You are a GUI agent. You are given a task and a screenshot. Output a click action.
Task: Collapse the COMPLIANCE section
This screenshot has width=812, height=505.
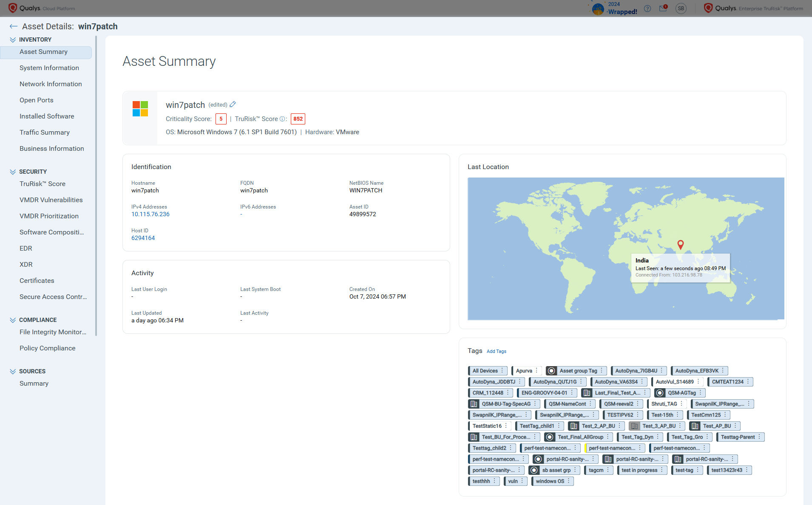coord(13,320)
